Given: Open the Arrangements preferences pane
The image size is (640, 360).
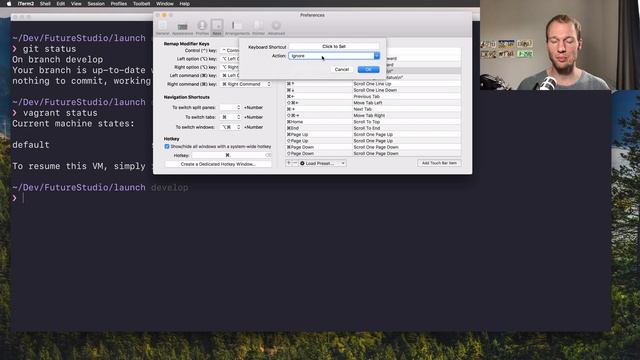Looking at the screenshot, I should (x=237, y=28).
